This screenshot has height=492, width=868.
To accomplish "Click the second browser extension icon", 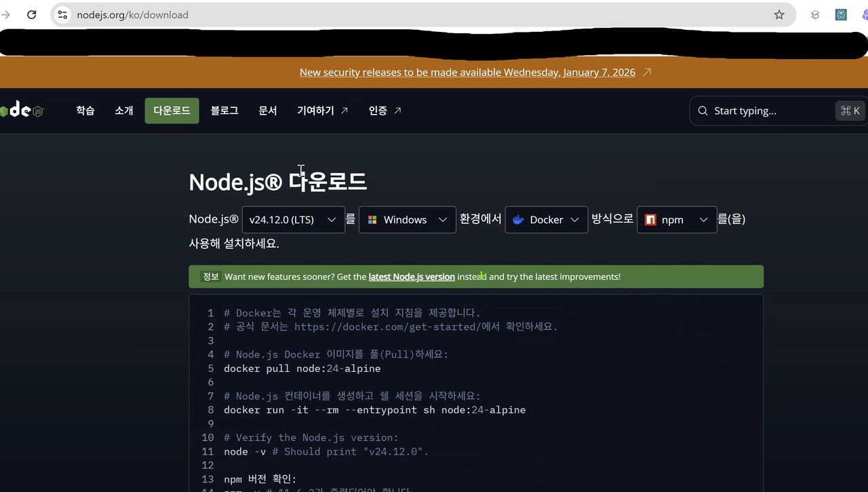I will pyautogui.click(x=841, y=14).
